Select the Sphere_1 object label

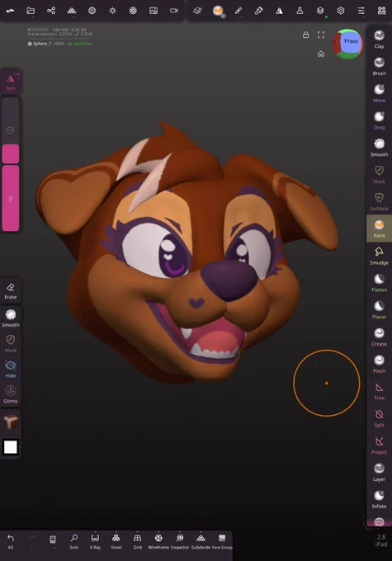point(42,44)
